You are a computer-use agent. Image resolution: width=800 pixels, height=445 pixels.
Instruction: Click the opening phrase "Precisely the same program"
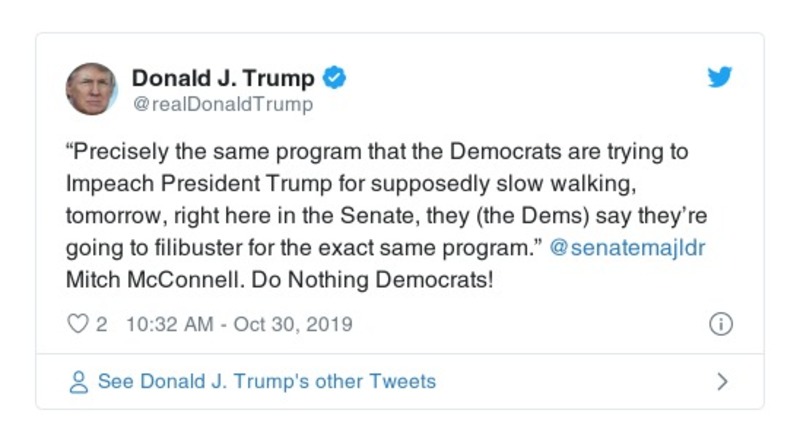pos(186,152)
